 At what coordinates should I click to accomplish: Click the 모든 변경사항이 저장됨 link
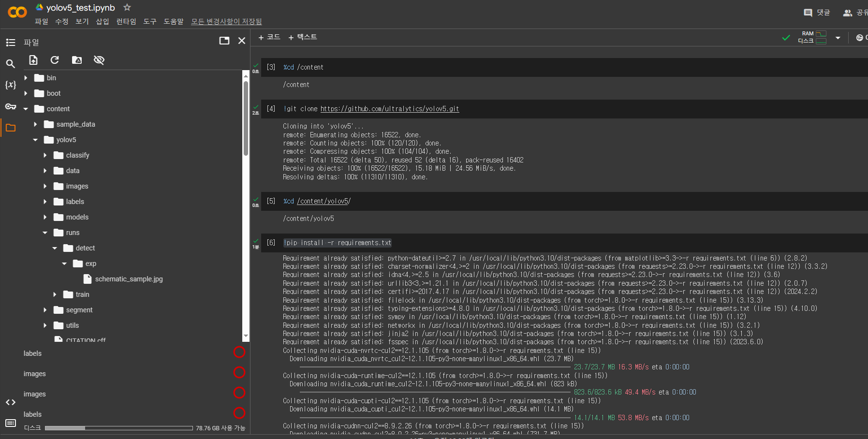click(226, 21)
